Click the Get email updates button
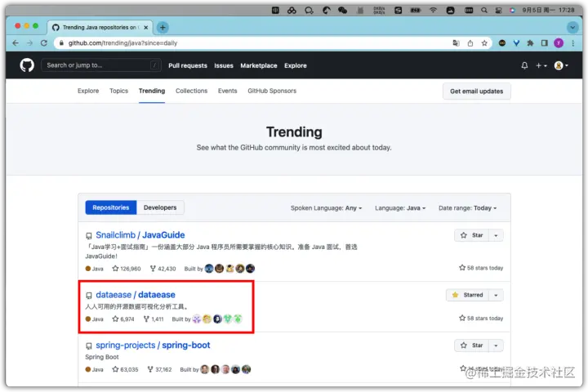 pos(476,91)
